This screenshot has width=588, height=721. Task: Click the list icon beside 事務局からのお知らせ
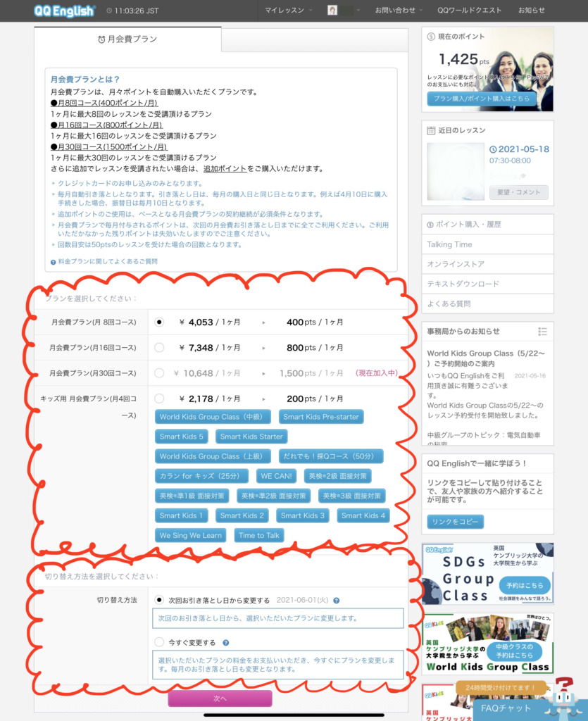point(542,332)
